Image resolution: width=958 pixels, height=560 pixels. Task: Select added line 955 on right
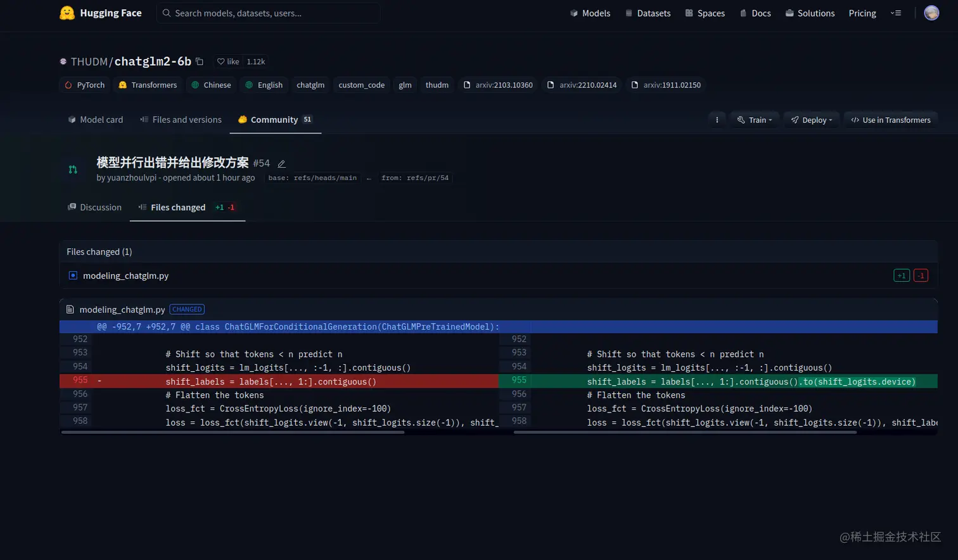718,381
